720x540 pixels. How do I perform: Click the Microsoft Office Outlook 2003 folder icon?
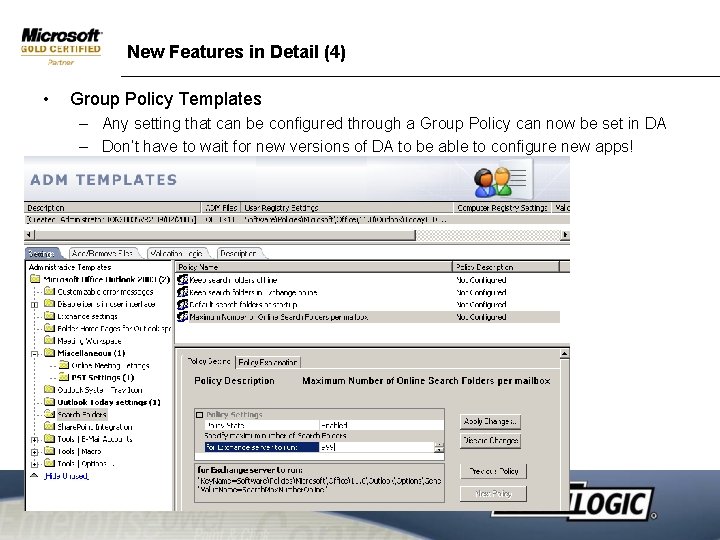pyautogui.click(x=35, y=279)
